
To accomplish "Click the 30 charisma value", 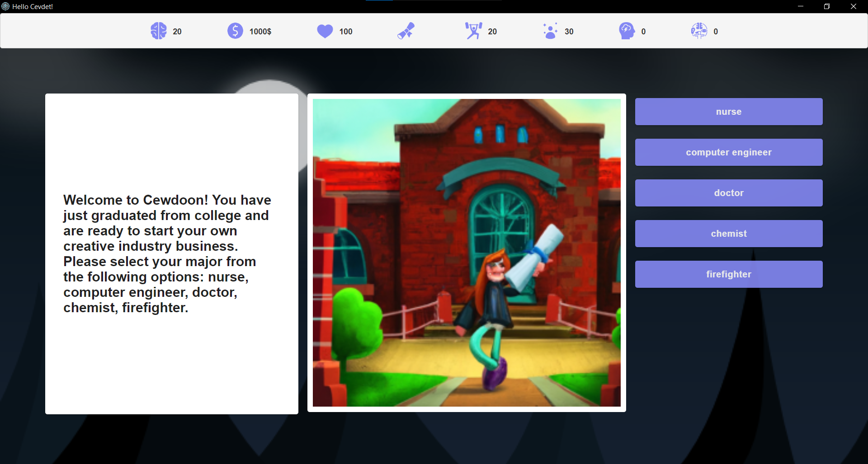I will (569, 32).
